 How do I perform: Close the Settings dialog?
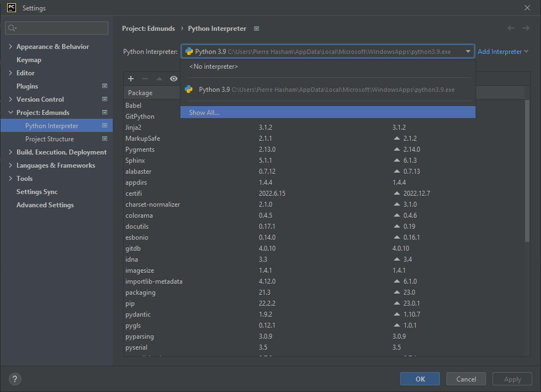(527, 8)
